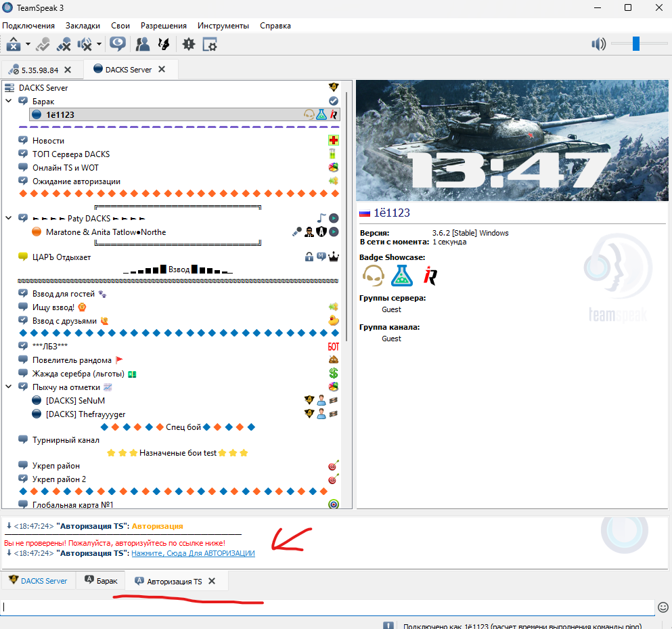Toggle the mute microphone toolbar button
Image resolution: width=672 pixels, height=629 pixels.
(x=64, y=45)
